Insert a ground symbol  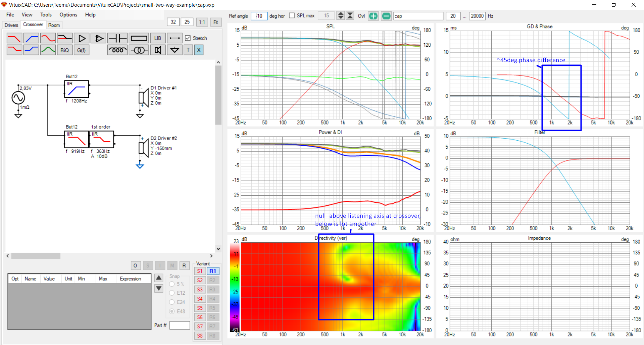pos(175,50)
